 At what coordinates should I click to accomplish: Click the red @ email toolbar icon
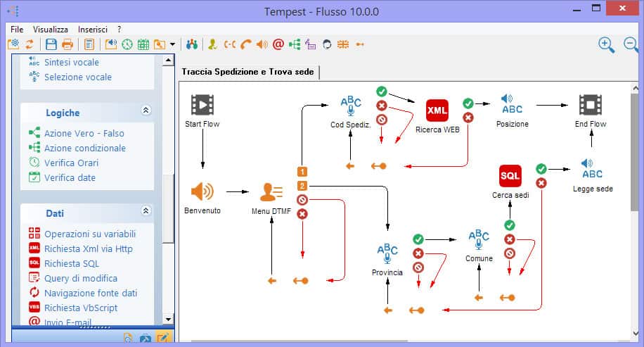tap(278, 44)
